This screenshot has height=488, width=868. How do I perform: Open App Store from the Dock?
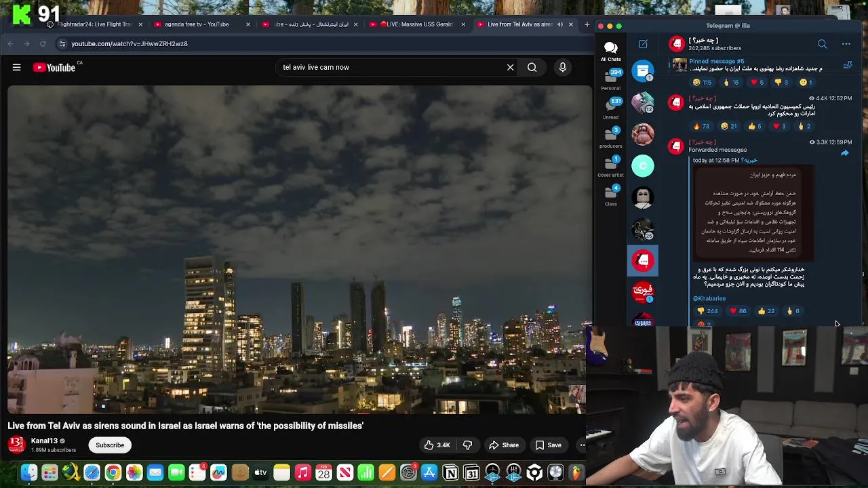[x=429, y=472]
